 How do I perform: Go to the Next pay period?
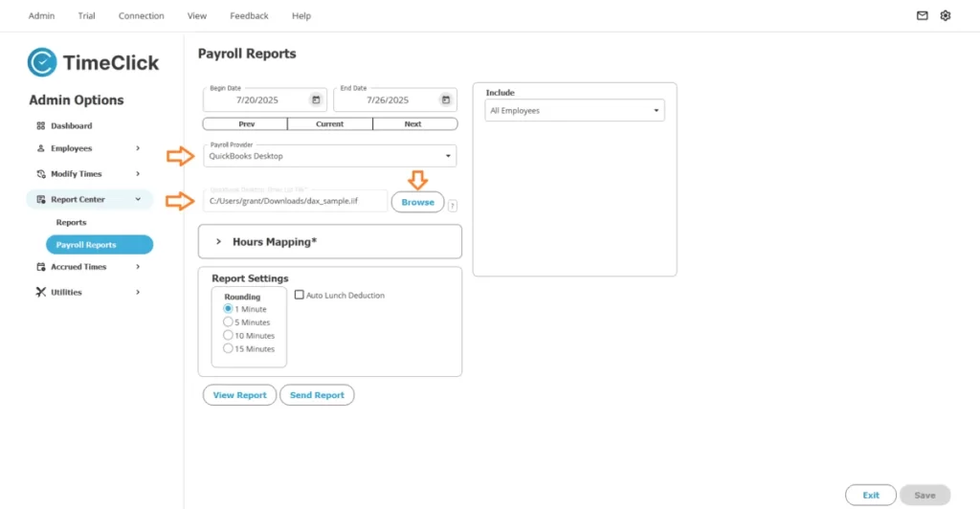(x=415, y=123)
